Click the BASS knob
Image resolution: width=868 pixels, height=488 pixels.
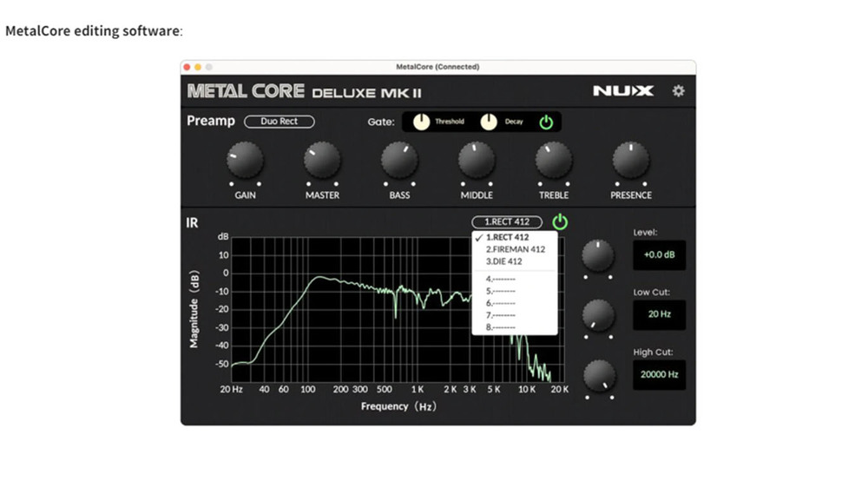(x=399, y=160)
